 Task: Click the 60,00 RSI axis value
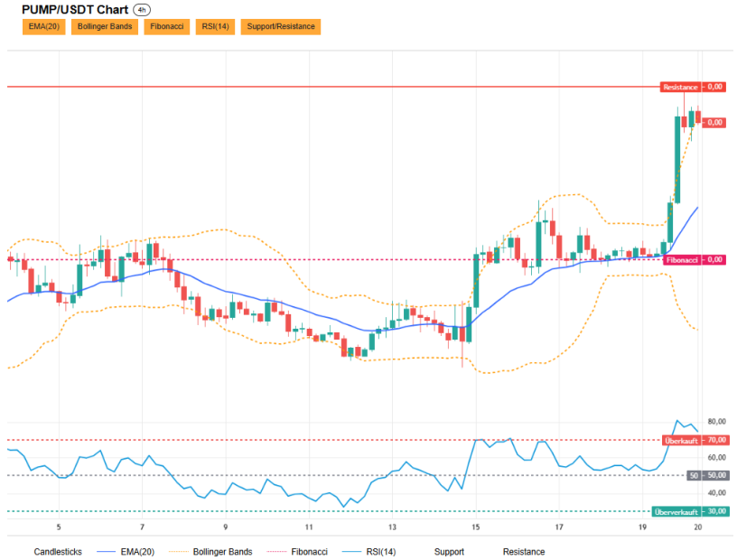tap(716, 457)
